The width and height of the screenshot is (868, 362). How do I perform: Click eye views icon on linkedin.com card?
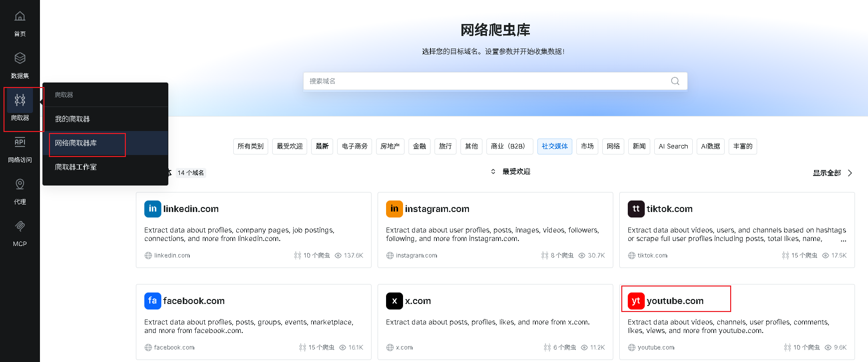click(338, 255)
